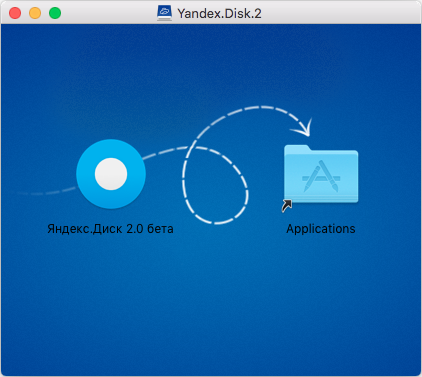The width and height of the screenshot is (422, 377).
Task: Zoom the window using the green button
Action: click(x=55, y=13)
